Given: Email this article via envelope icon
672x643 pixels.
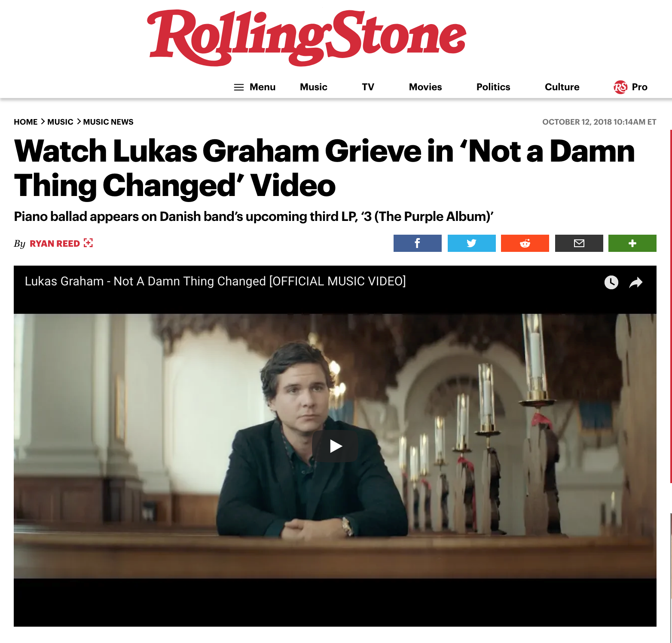Looking at the screenshot, I should point(579,243).
